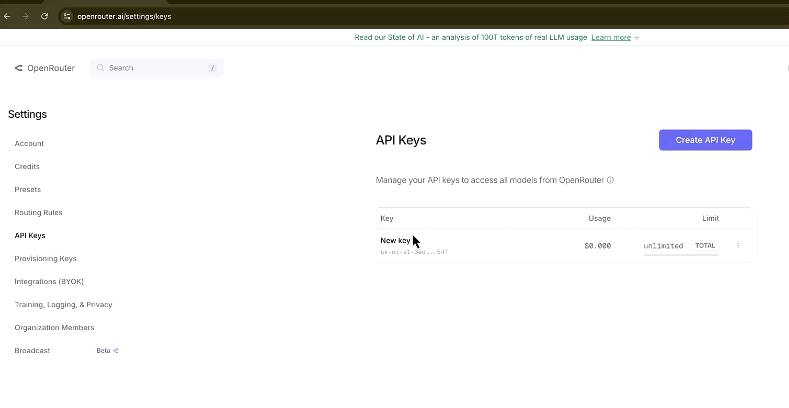
Task: Click the Limit column header
Action: [711, 218]
